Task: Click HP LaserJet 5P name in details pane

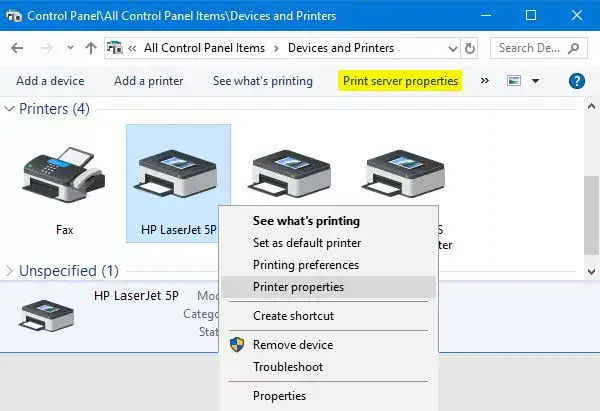Action: (x=136, y=295)
